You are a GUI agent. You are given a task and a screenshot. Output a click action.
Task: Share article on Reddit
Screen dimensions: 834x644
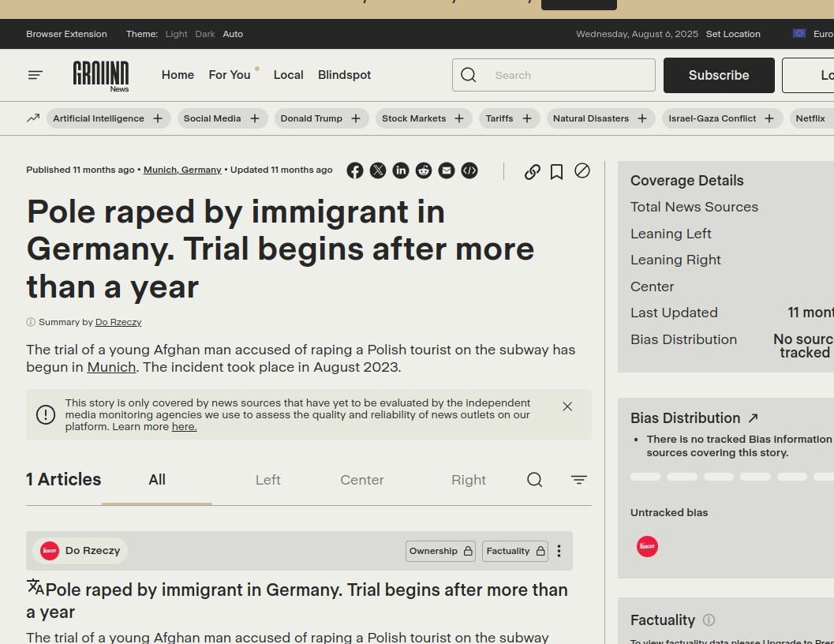point(424,170)
